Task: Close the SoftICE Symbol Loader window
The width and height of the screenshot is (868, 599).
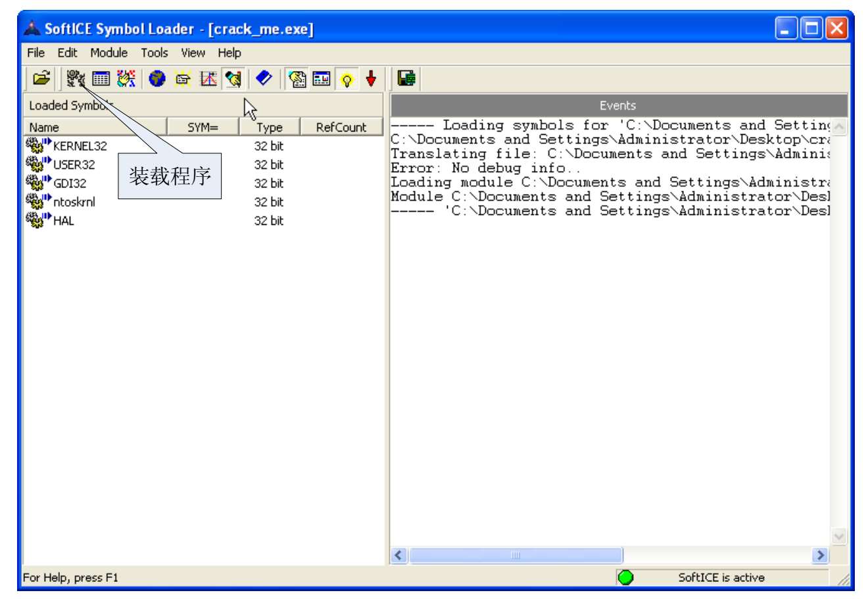Action: click(836, 28)
